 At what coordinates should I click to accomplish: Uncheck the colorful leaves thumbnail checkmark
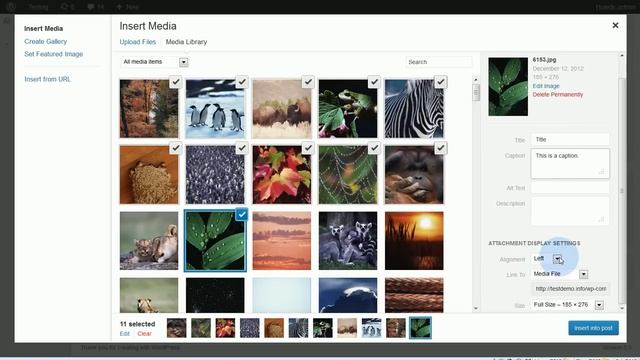pos(308,148)
